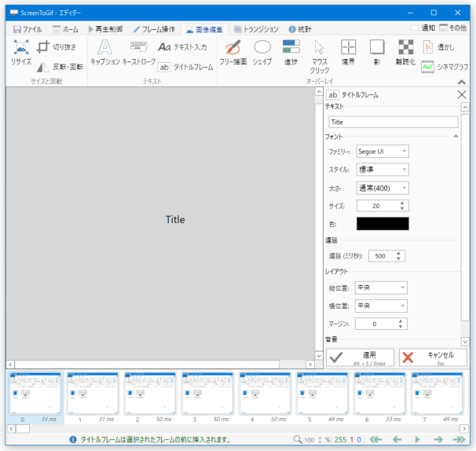Select the リサイズ (Resize) tool
Viewport: 476px width, 451px height.
21,53
